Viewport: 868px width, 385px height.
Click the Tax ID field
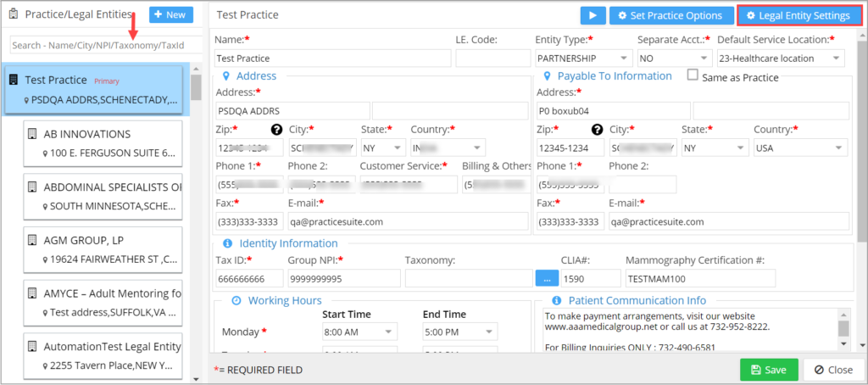click(x=249, y=278)
